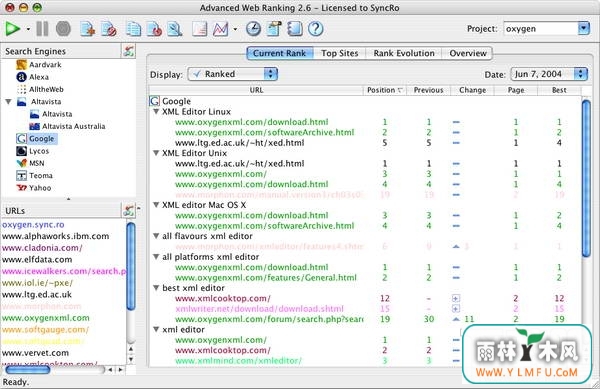Open the Project combo box showing oxygen

[x=547, y=29]
